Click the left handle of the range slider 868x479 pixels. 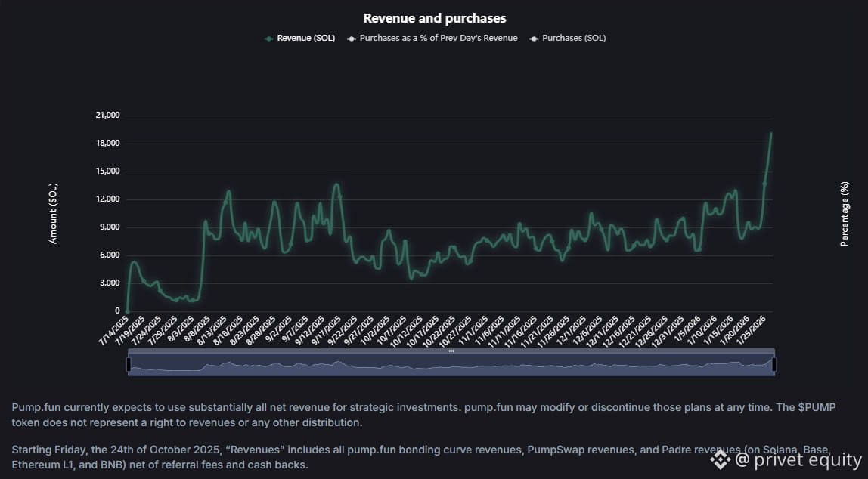click(129, 365)
